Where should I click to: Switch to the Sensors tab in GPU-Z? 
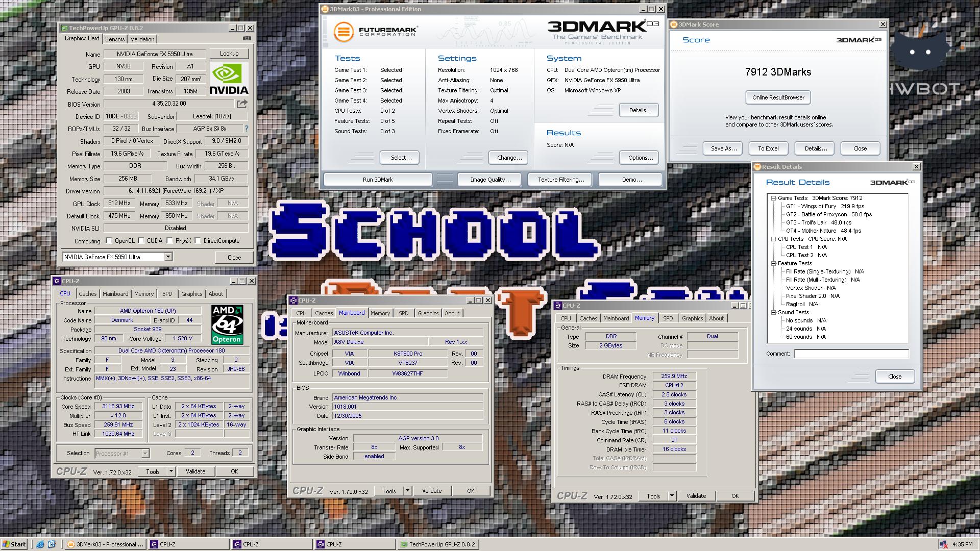pos(115,39)
